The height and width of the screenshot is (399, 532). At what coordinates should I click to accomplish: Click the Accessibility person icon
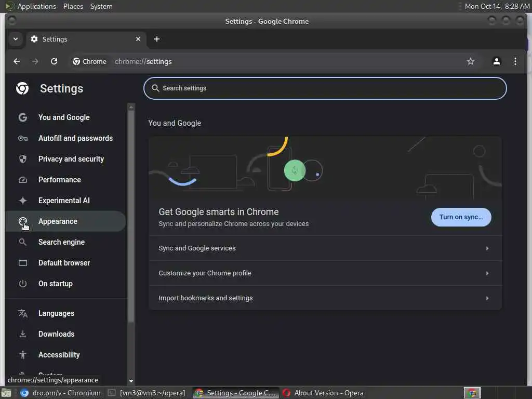(23, 355)
